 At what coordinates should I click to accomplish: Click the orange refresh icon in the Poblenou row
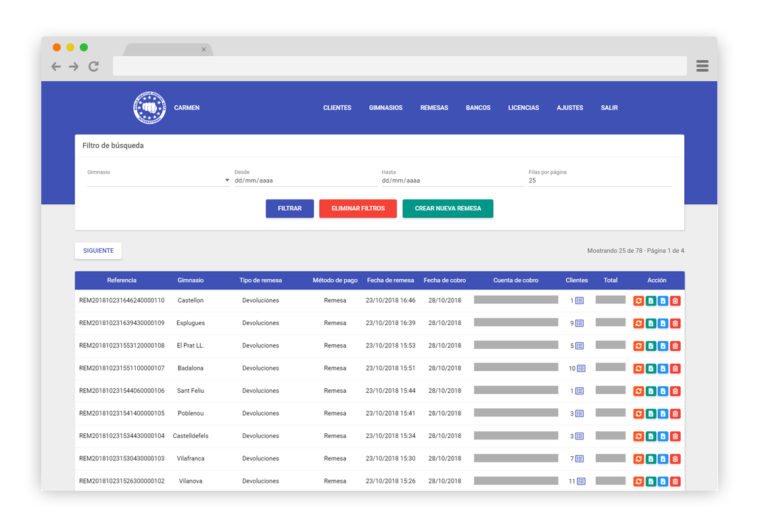pos(638,414)
